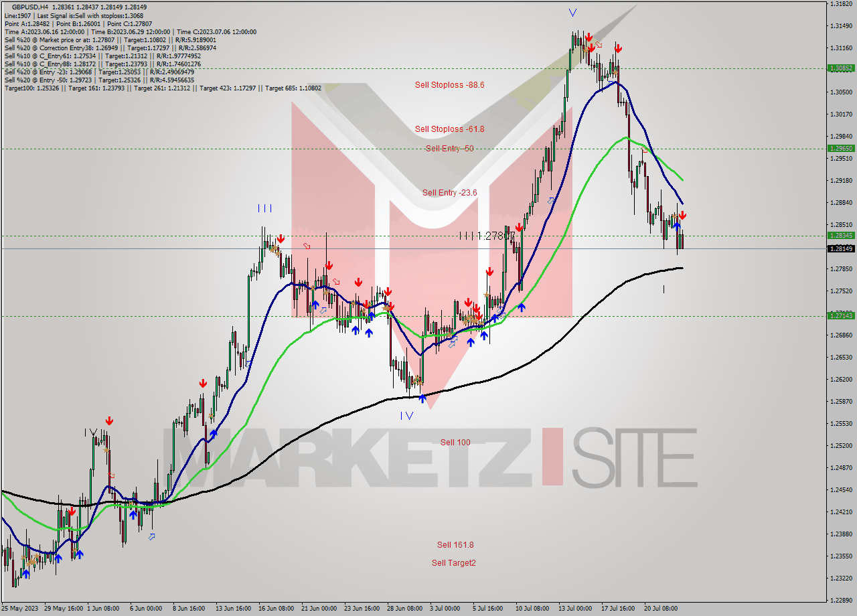Image resolution: width=857 pixels, height=616 pixels.
Task: Click the 1.23550 price axis value
Action: point(840,556)
